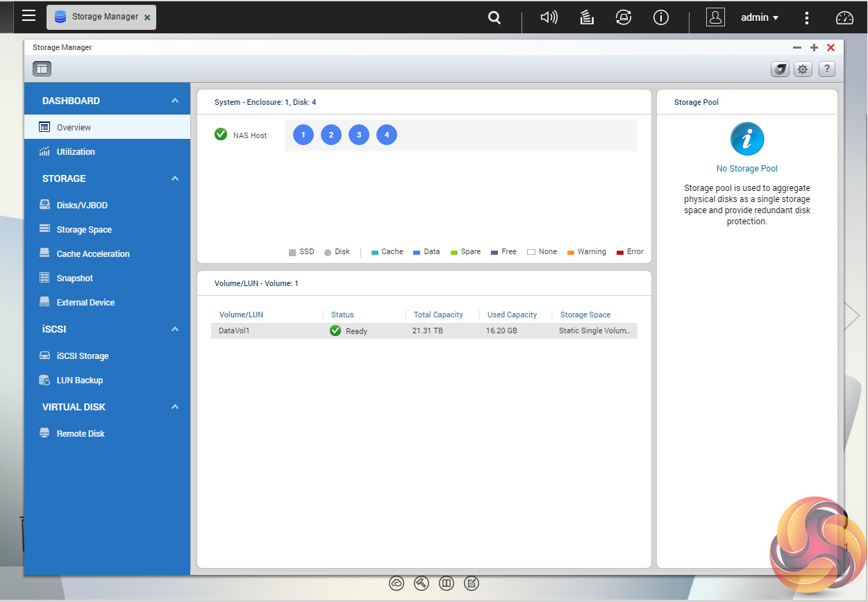Select disk 1 on NAS Host
This screenshot has width=868, height=602.
coord(303,135)
